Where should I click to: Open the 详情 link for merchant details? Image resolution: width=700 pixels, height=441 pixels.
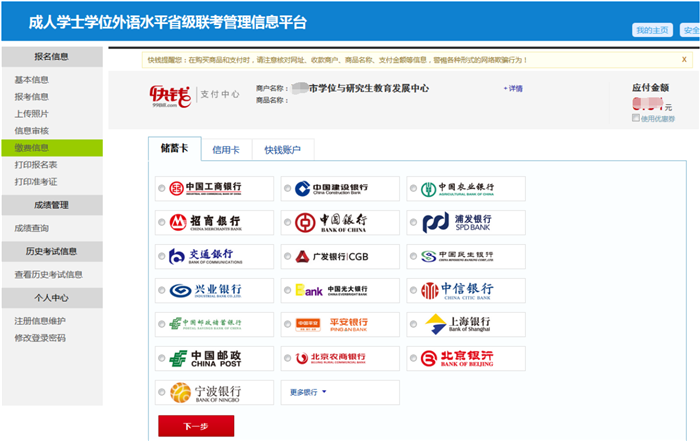[512, 88]
